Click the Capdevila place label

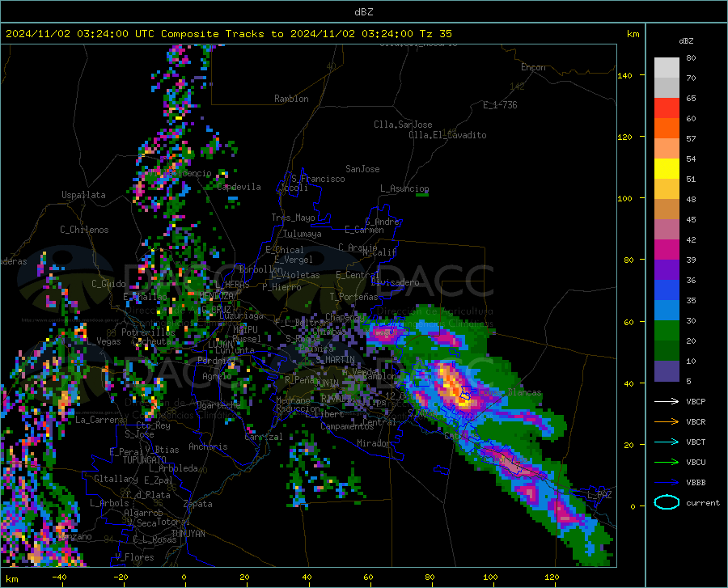pos(239,187)
